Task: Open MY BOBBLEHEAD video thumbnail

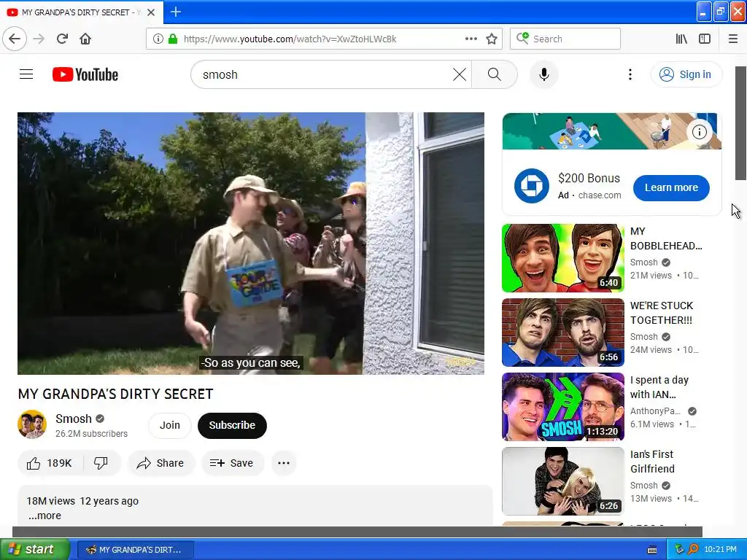Action: (x=562, y=258)
